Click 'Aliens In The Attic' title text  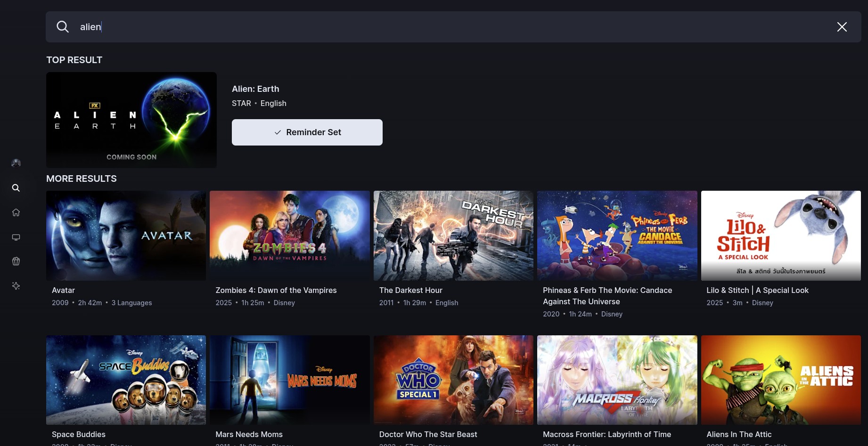[739, 435]
